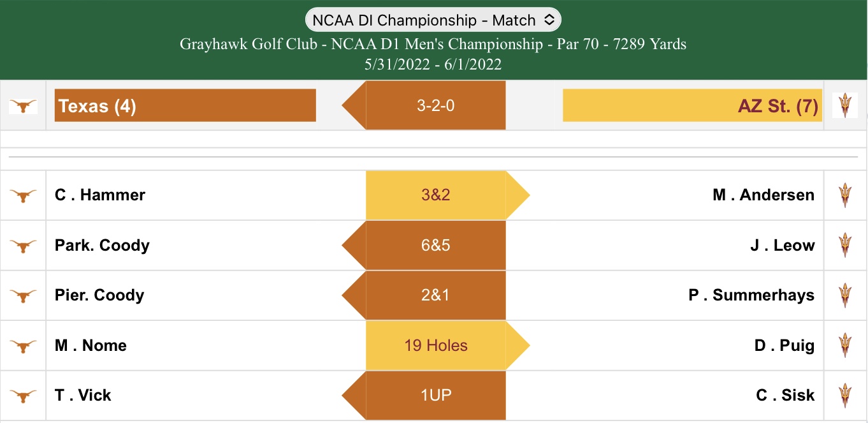This screenshot has width=868, height=423.
Task: Click pitchfork icon beside M. Andersen
Action: (x=845, y=195)
